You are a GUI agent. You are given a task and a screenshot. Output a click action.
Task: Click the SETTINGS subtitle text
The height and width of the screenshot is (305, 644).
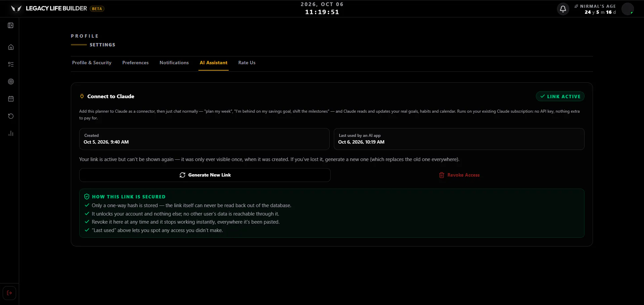click(102, 45)
